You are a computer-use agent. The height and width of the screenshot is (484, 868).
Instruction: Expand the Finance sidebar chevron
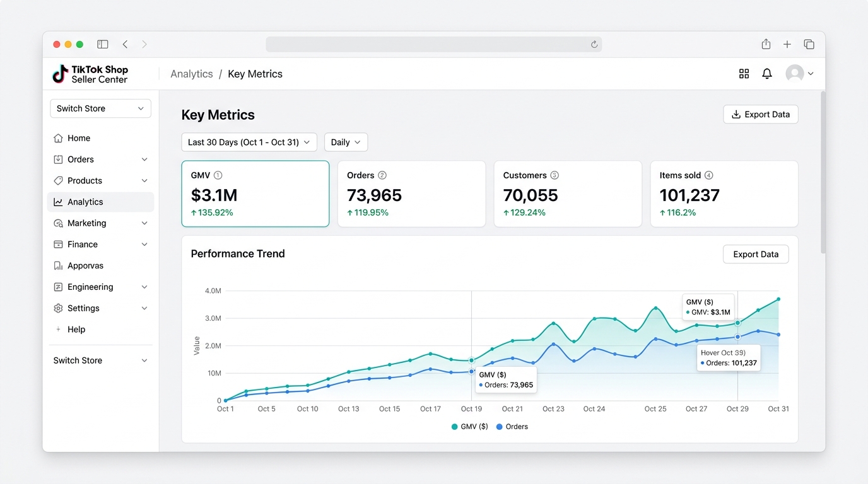pos(144,245)
